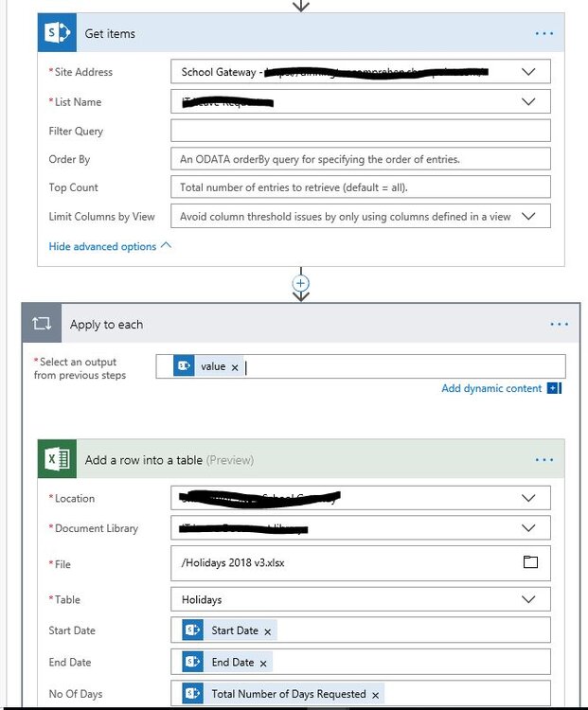This screenshot has height=710, width=588.
Task: Click the Add dynamic content link
Action: pyautogui.click(x=491, y=388)
